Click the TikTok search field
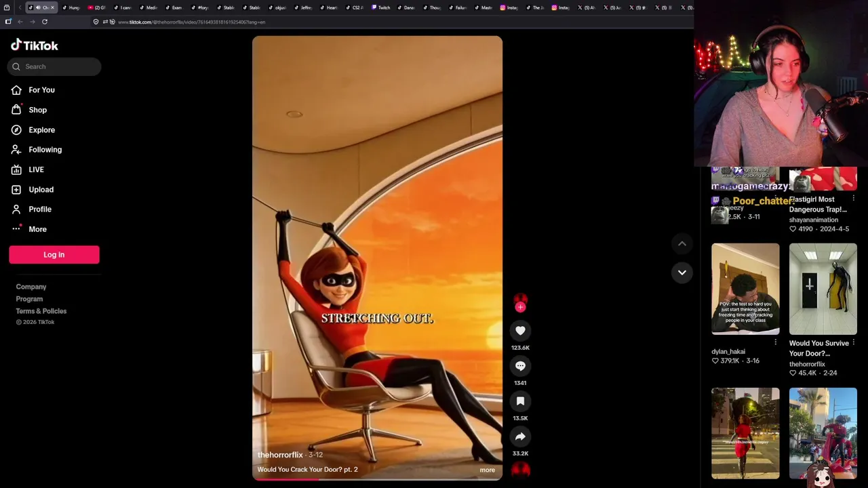This screenshot has height=488, width=868. point(54,66)
